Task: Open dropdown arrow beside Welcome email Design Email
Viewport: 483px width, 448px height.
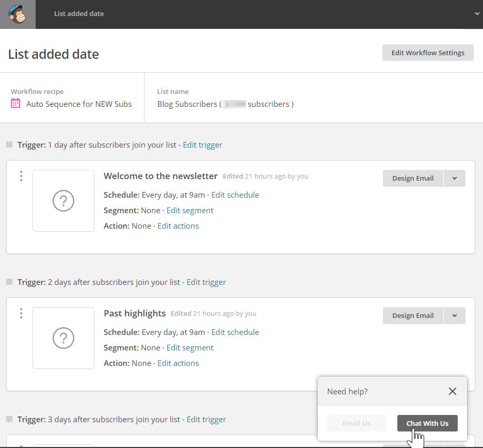Action: [455, 179]
